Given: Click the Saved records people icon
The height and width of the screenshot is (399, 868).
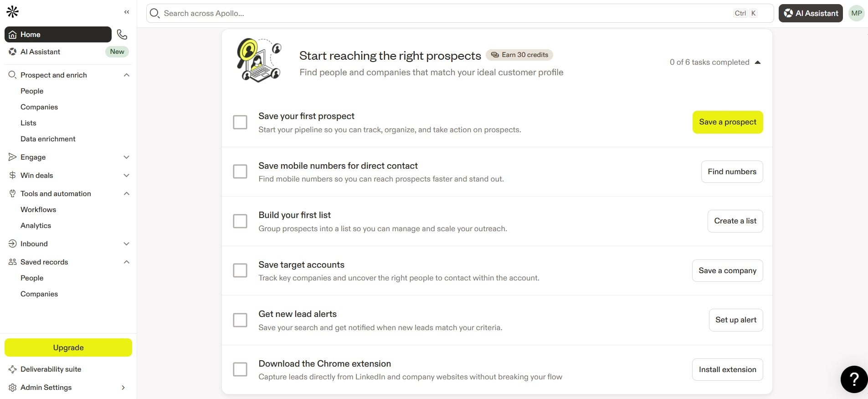Looking at the screenshot, I should point(13,262).
